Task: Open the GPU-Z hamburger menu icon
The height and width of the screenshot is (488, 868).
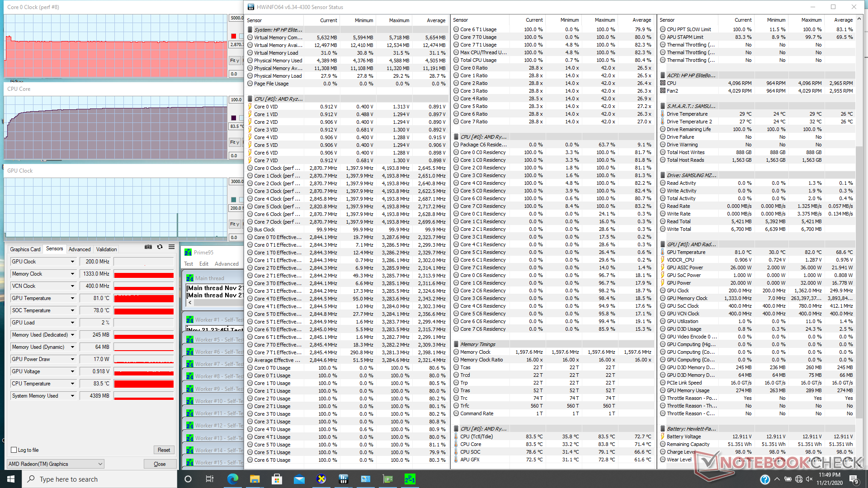Action: (x=171, y=247)
